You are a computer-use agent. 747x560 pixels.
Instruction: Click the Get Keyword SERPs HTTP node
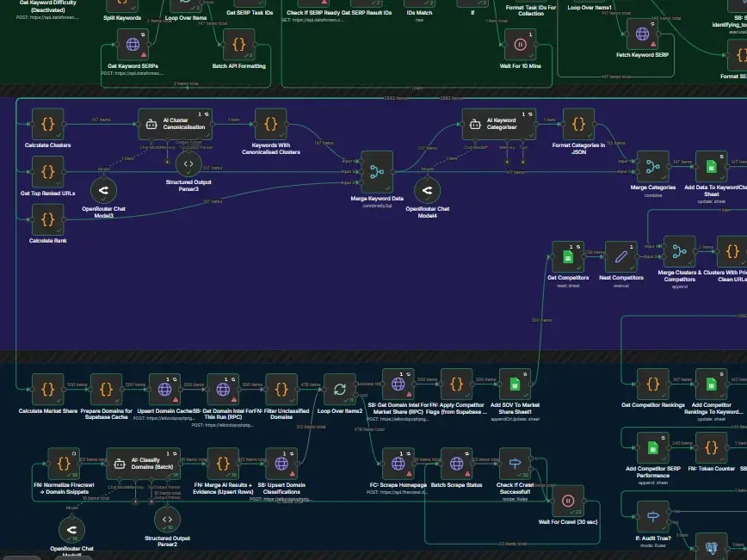click(133, 44)
